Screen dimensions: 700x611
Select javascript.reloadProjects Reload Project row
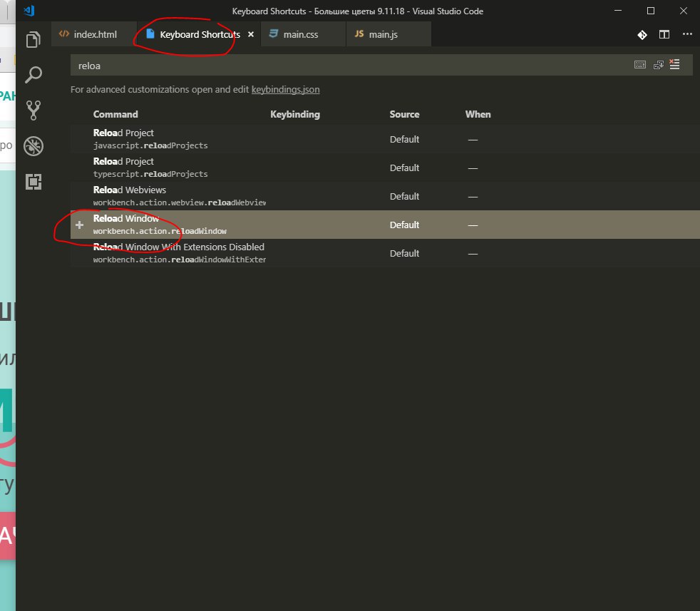(385, 139)
